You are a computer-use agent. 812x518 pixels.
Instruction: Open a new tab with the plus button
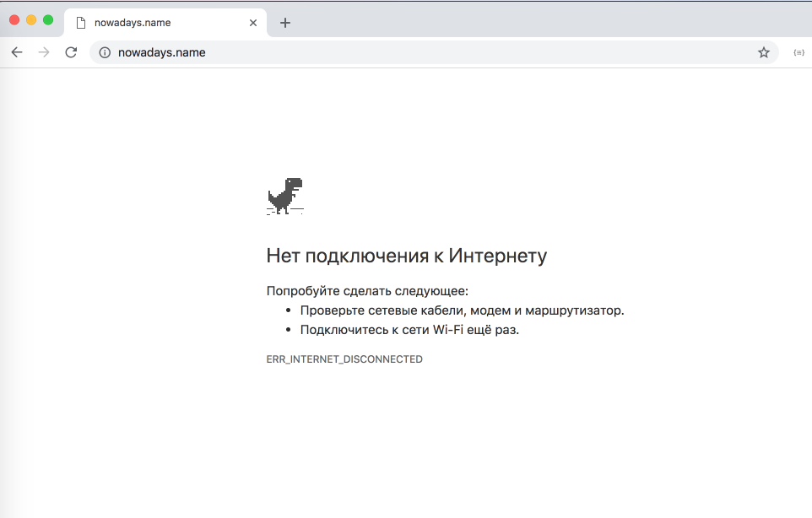[x=284, y=23]
